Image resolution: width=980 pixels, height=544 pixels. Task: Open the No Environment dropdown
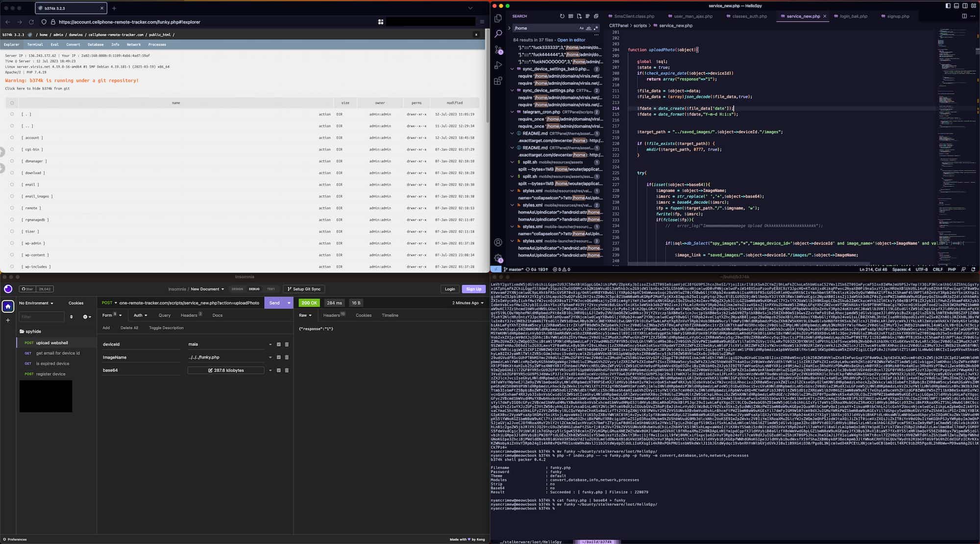tap(36, 303)
